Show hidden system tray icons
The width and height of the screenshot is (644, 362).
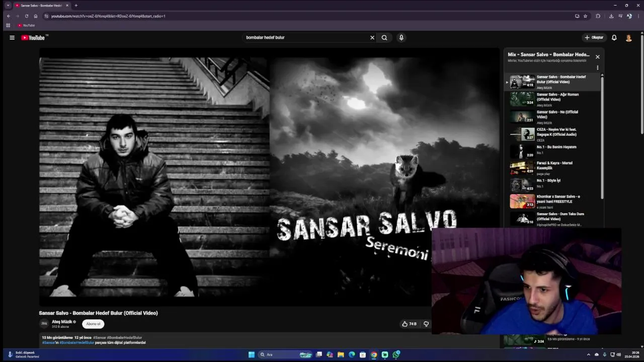pyautogui.click(x=589, y=354)
